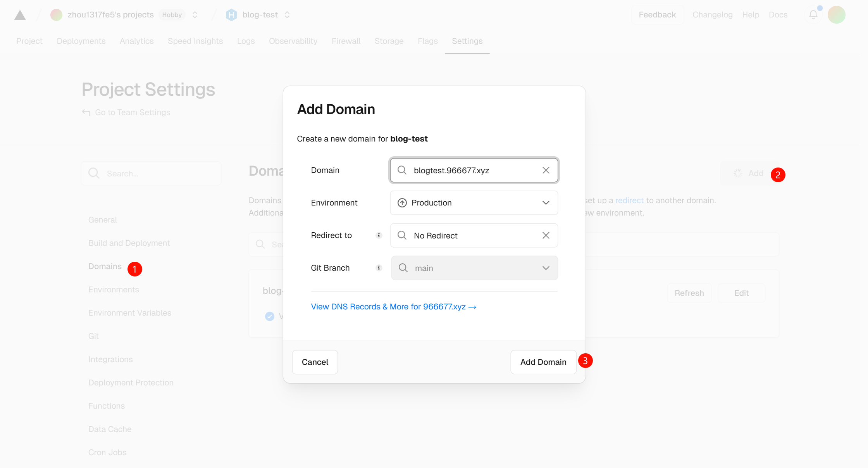Click the Add button on Domains page
Screen dimensions: 868x468
point(749,173)
